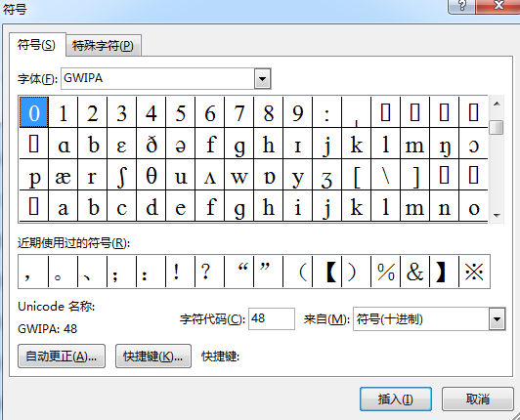The height and width of the screenshot is (420, 520).
Task: Select the æ symbol cell
Action: pos(63,175)
